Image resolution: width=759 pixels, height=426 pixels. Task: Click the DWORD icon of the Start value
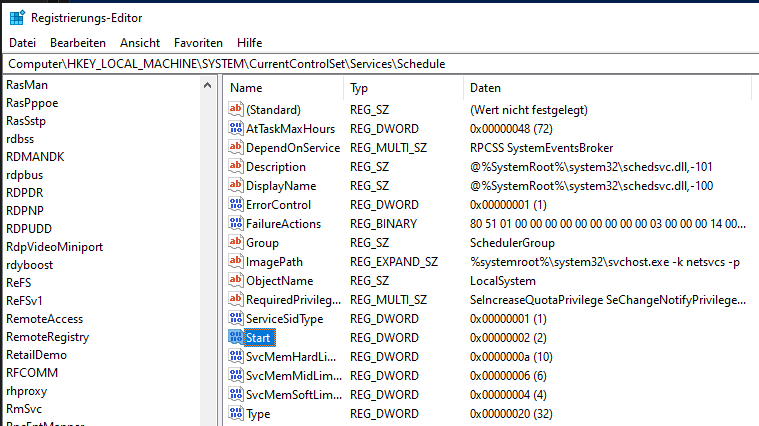point(236,337)
